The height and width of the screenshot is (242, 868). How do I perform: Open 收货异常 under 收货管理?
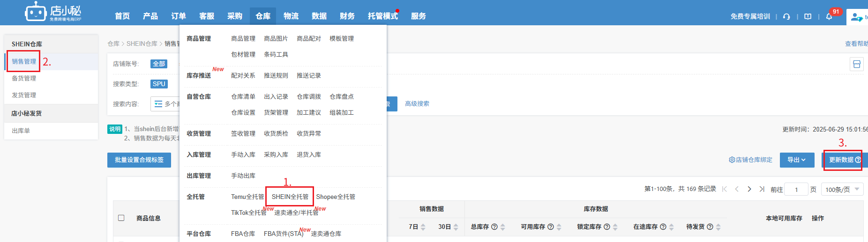tap(309, 133)
